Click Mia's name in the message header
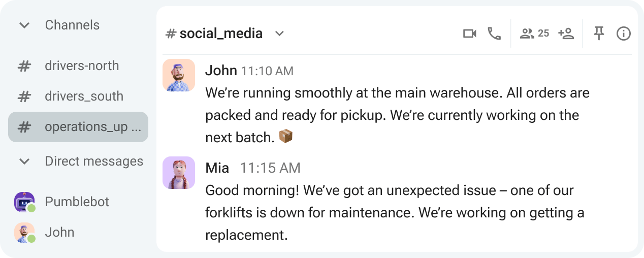The width and height of the screenshot is (644, 258). pyautogui.click(x=217, y=168)
